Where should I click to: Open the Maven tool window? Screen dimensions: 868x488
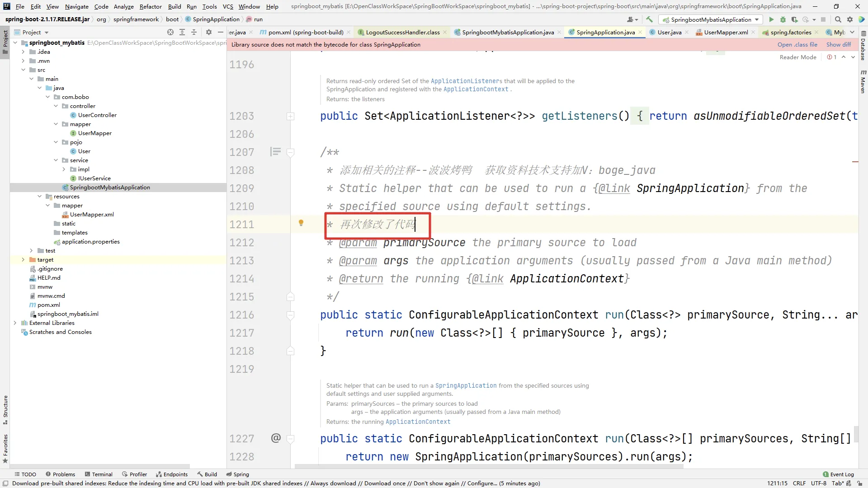863,81
